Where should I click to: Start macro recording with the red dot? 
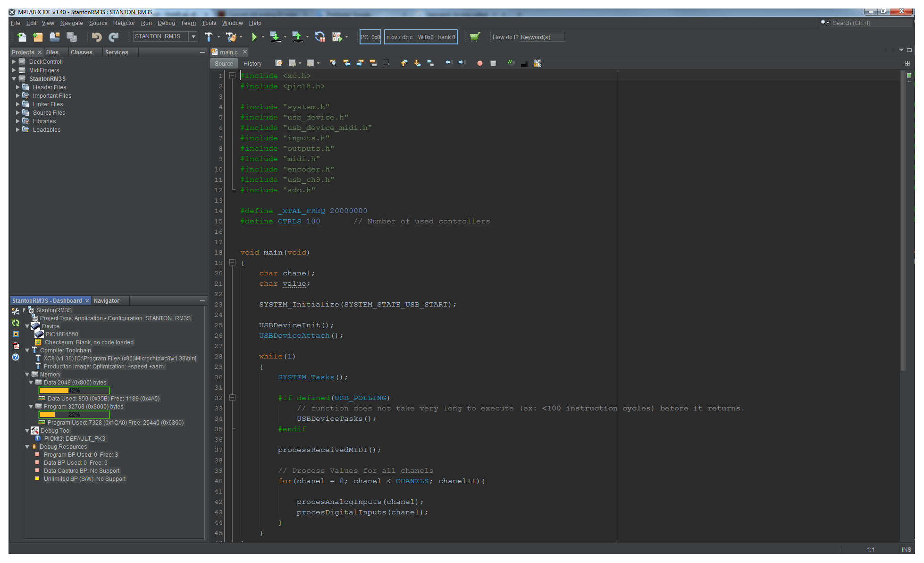click(x=479, y=63)
